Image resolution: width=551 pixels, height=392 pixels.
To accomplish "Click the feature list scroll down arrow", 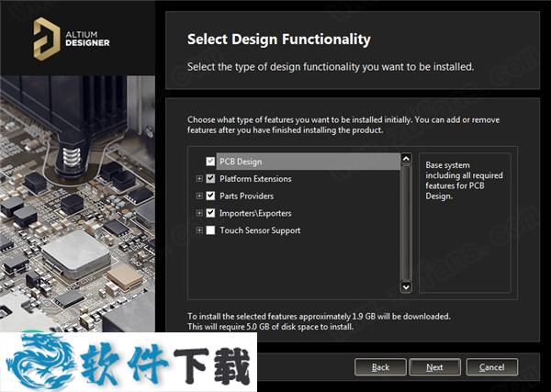I will point(406,287).
